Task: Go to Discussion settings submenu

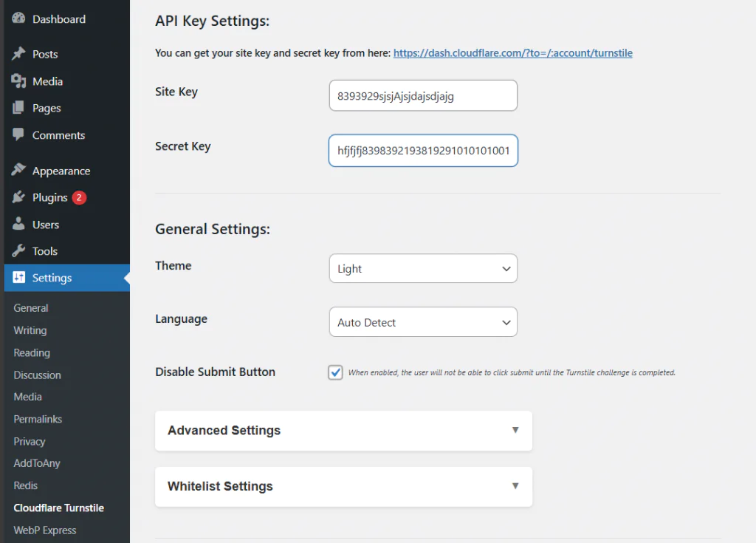Action: (x=37, y=375)
